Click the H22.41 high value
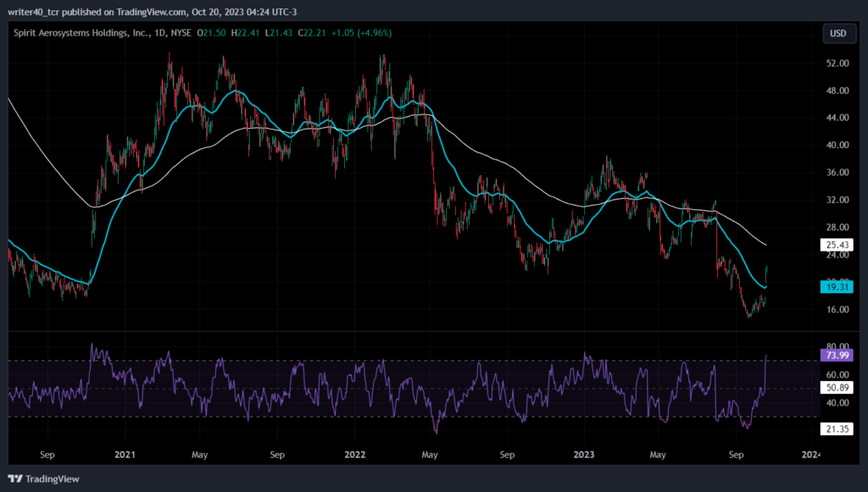The height and width of the screenshot is (492, 868). pyautogui.click(x=245, y=33)
